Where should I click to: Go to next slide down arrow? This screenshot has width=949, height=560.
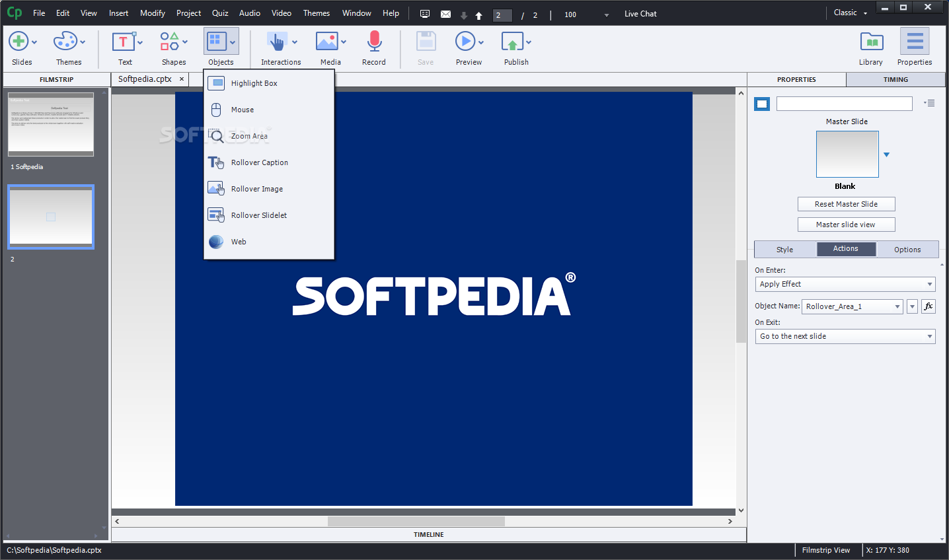pos(464,15)
